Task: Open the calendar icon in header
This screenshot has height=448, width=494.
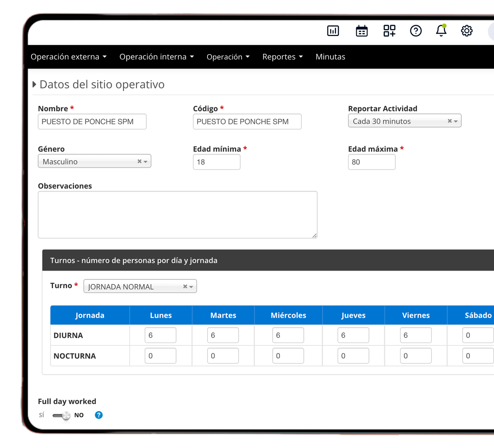Action: pyautogui.click(x=362, y=31)
